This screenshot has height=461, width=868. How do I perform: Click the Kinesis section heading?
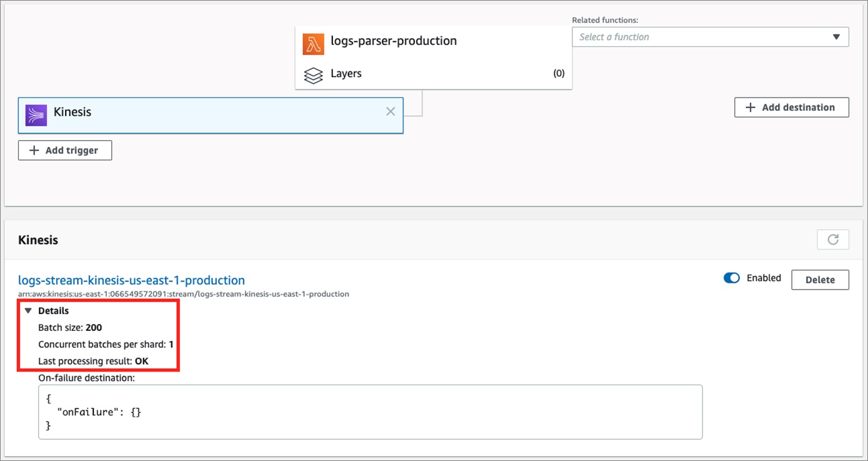pyautogui.click(x=38, y=240)
